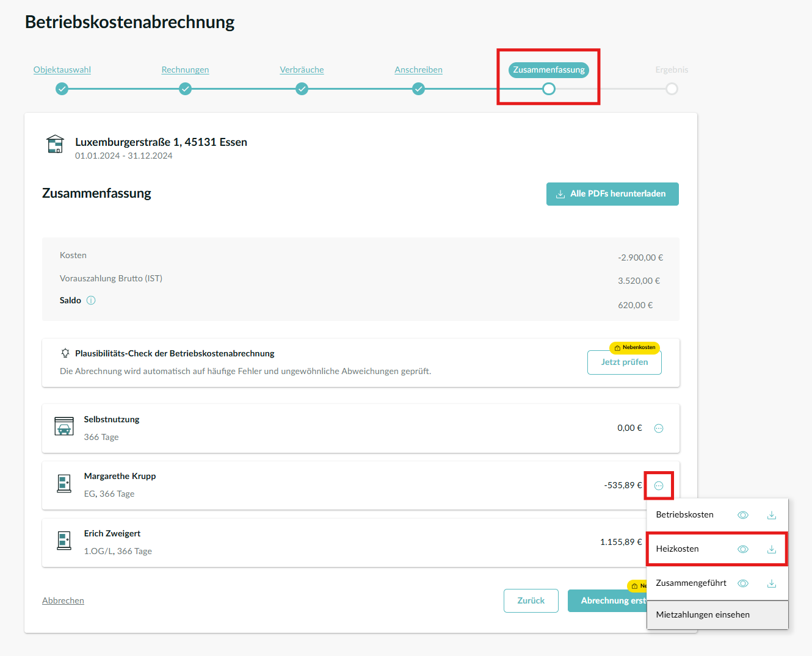The width and height of the screenshot is (812, 656).
Task: Open the options menu for Selbstnutzung
Action: pyautogui.click(x=659, y=428)
